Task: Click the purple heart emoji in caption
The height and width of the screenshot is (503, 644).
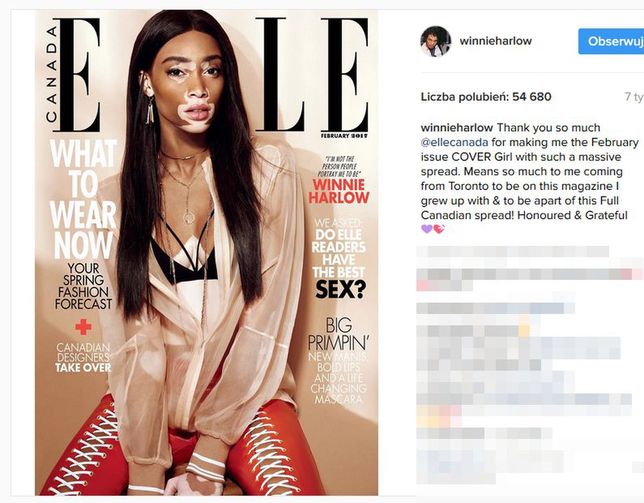Action: [x=427, y=229]
